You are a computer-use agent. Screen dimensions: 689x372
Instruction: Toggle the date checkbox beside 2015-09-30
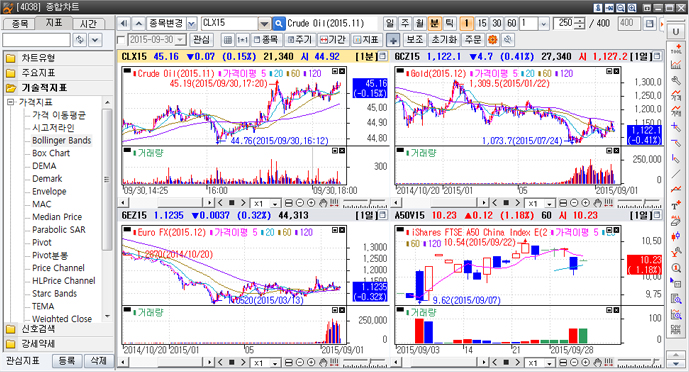pyautogui.click(x=122, y=40)
